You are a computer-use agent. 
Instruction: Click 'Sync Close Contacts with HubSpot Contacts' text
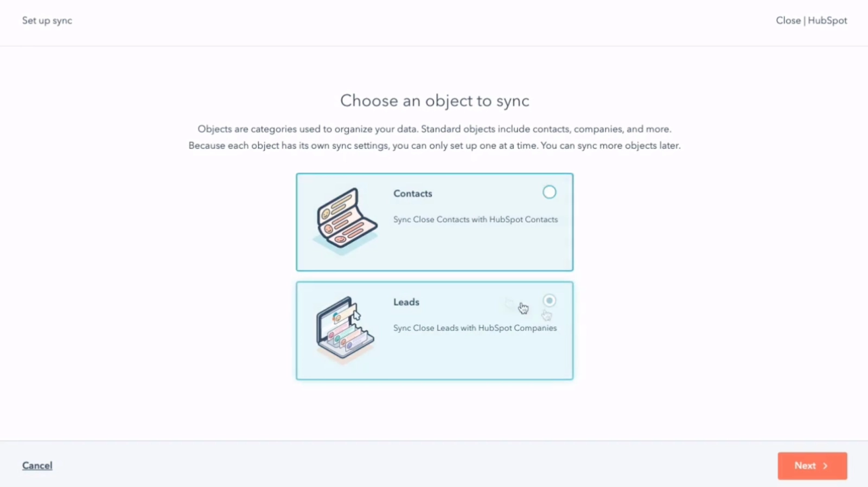475,220
